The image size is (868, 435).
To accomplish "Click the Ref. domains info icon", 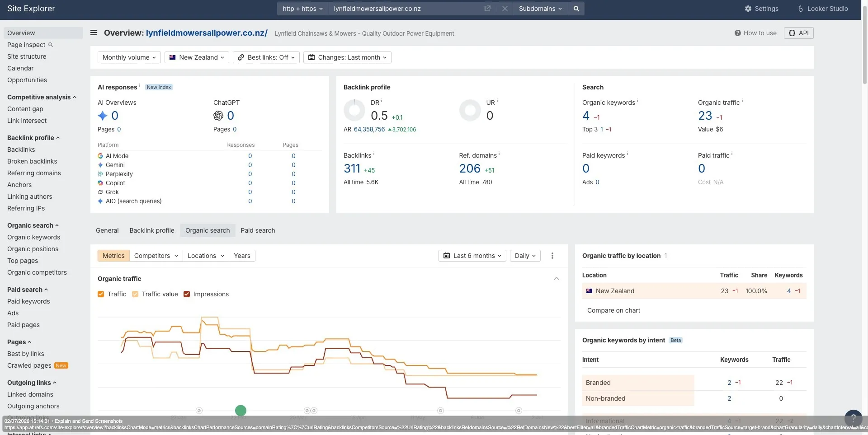I will click(x=499, y=154).
